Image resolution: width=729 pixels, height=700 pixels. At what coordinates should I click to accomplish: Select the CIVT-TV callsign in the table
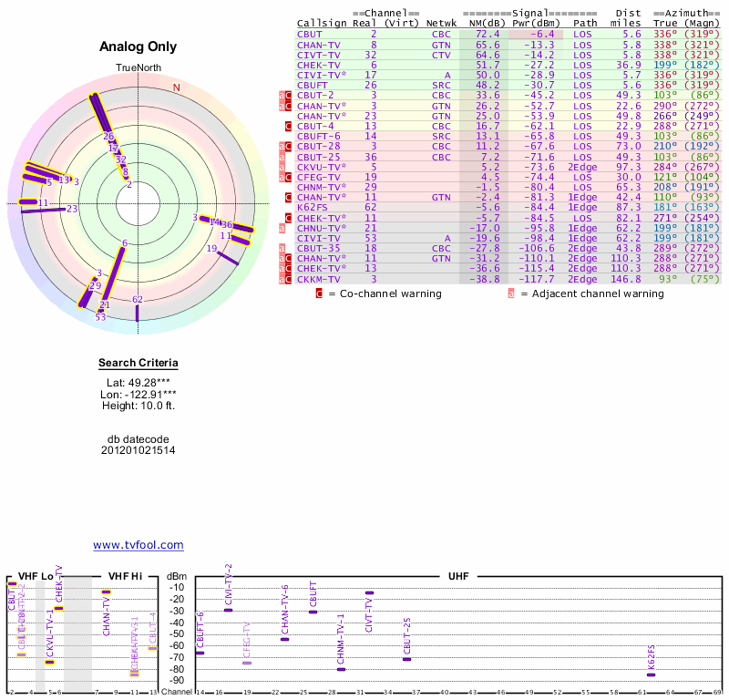click(319, 55)
